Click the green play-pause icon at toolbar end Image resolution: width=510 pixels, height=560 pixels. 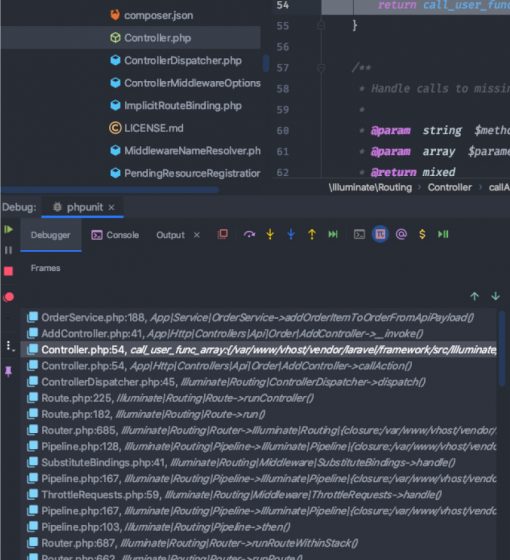pos(443,234)
